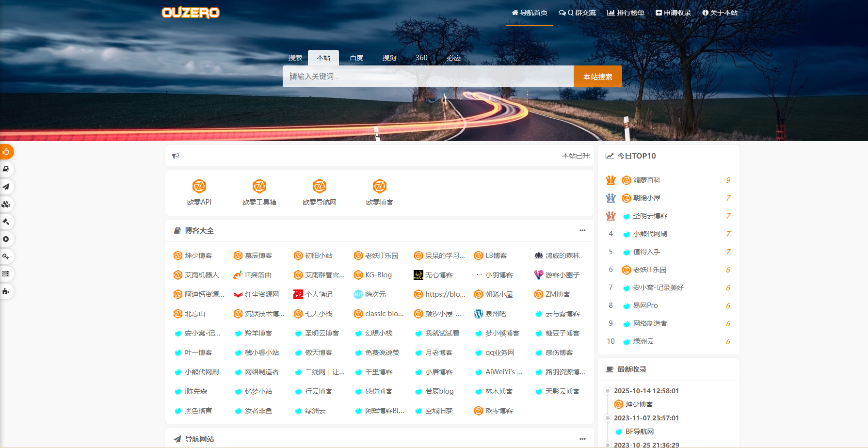Click the paper plane sidebar icon
Viewport: 868px width, 448px height.
6,187
